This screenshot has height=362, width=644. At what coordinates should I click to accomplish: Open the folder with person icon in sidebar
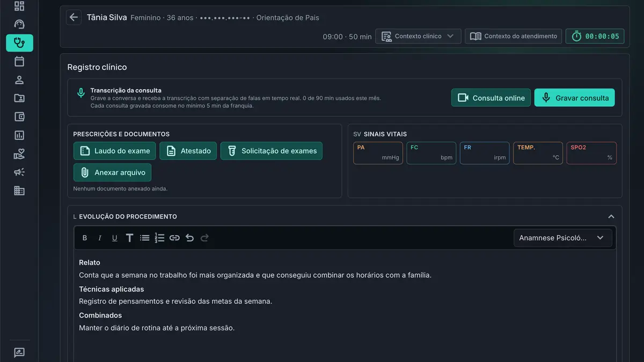coord(19,98)
